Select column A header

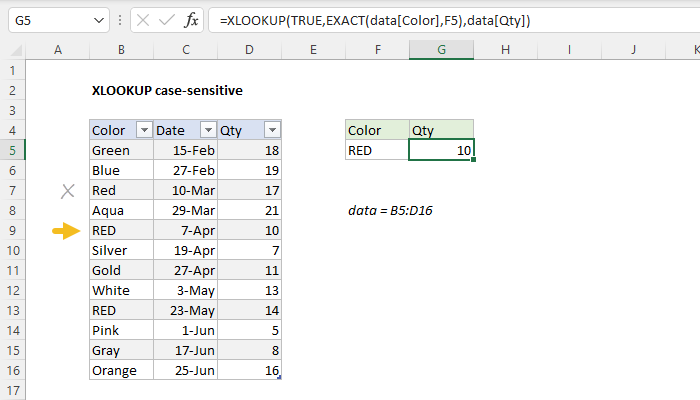tap(58, 50)
